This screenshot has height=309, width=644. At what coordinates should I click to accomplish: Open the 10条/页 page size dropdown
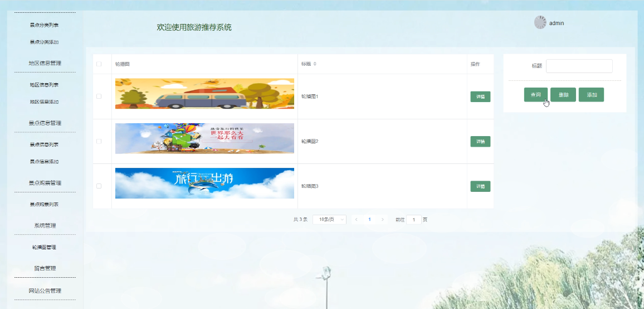(x=329, y=220)
